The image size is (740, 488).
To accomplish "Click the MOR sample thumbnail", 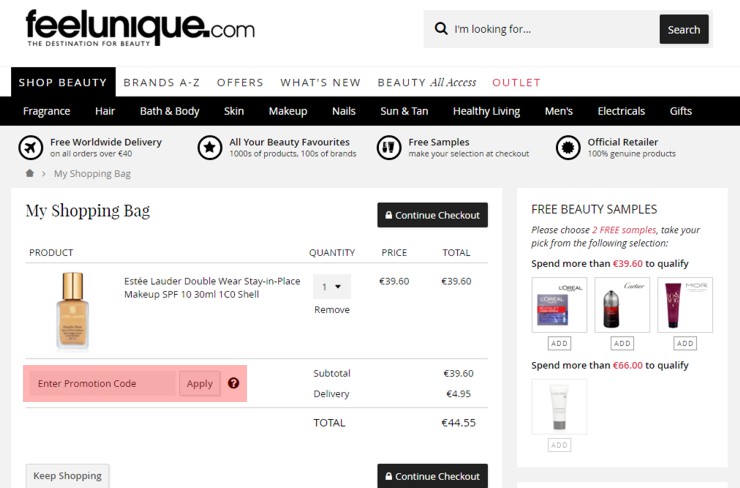I will point(685,305).
